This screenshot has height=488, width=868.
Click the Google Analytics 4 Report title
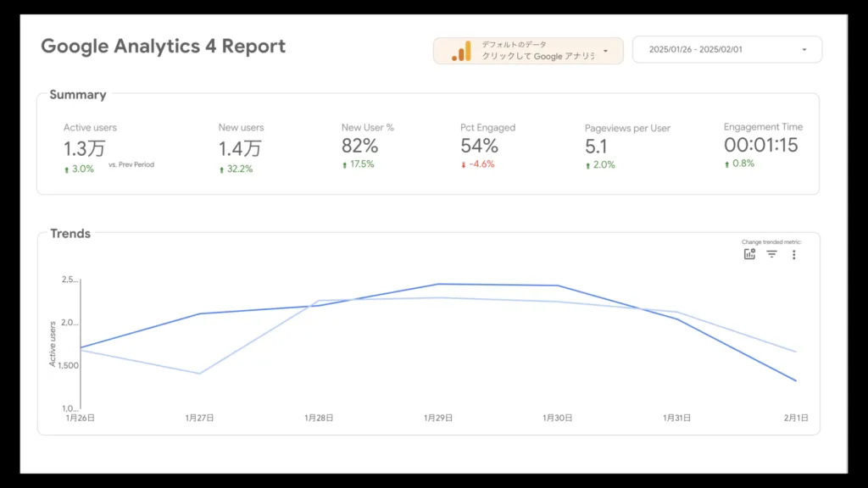click(164, 46)
